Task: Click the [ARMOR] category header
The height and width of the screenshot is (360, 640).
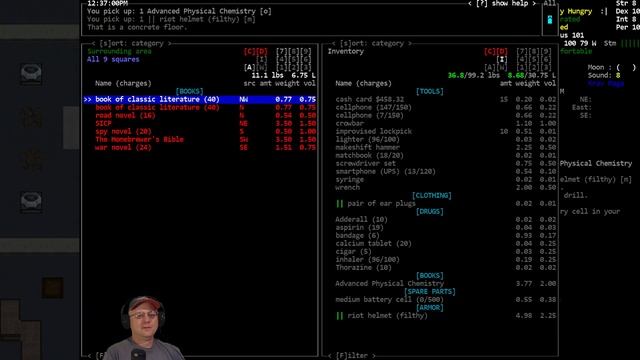Action: point(430,307)
